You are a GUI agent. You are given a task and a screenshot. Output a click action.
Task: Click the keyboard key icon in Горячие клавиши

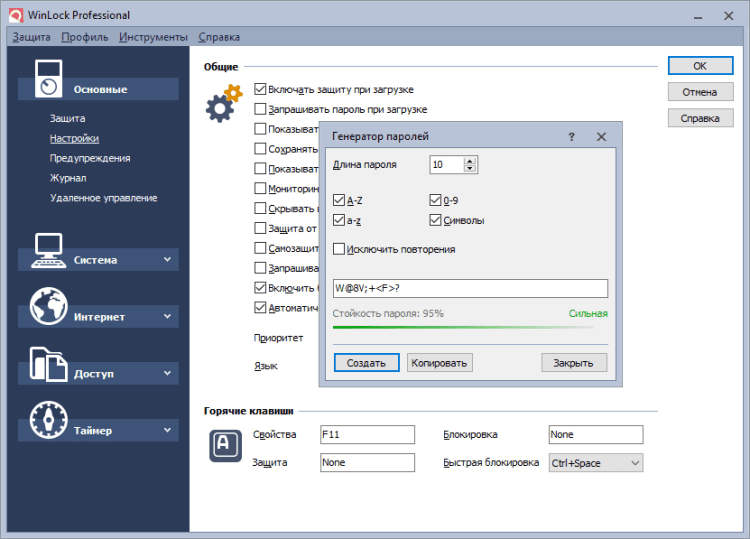(225, 446)
